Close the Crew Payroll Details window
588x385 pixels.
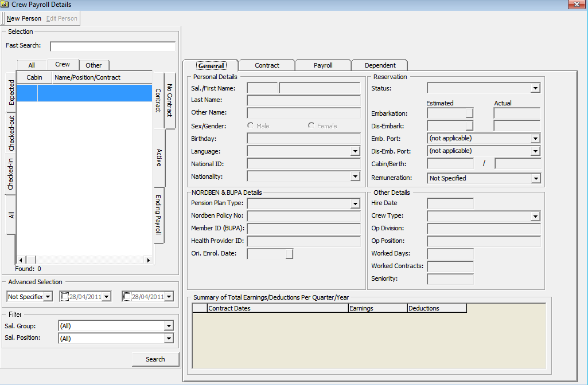pos(577,4)
